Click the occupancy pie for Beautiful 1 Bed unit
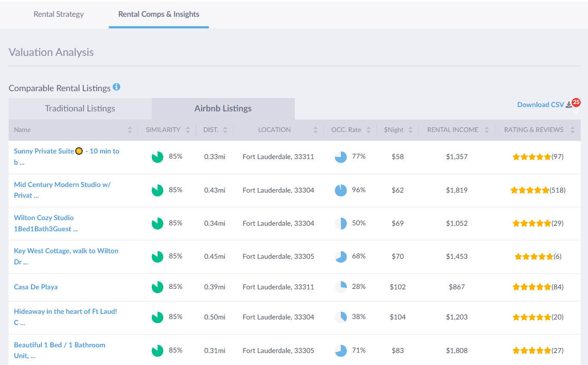Viewport: 588px width, 365px height. click(x=340, y=350)
